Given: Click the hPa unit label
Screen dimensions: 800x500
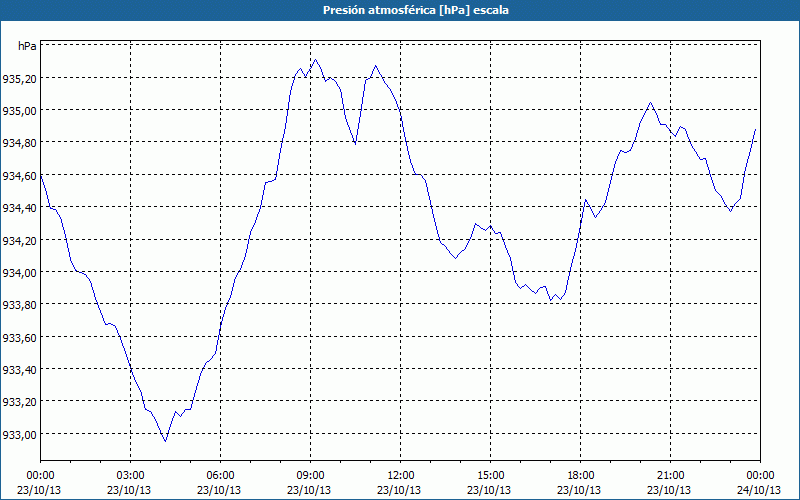Looking at the screenshot, I should [27, 46].
